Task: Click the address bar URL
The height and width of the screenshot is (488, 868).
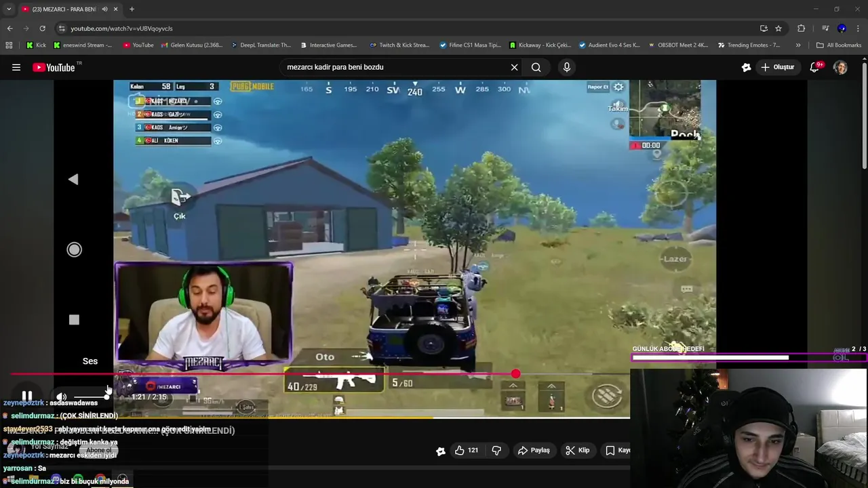Action: click(x=122, y=28)
